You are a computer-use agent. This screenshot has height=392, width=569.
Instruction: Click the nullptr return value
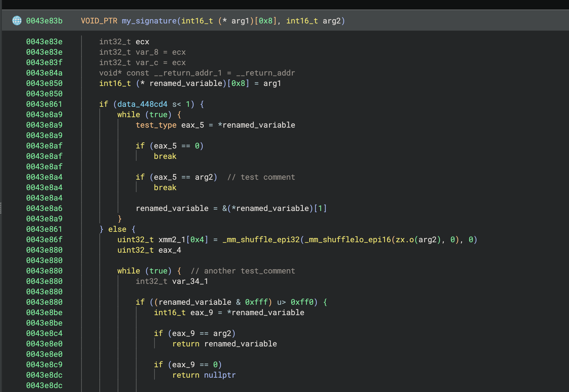click(220, 375)
